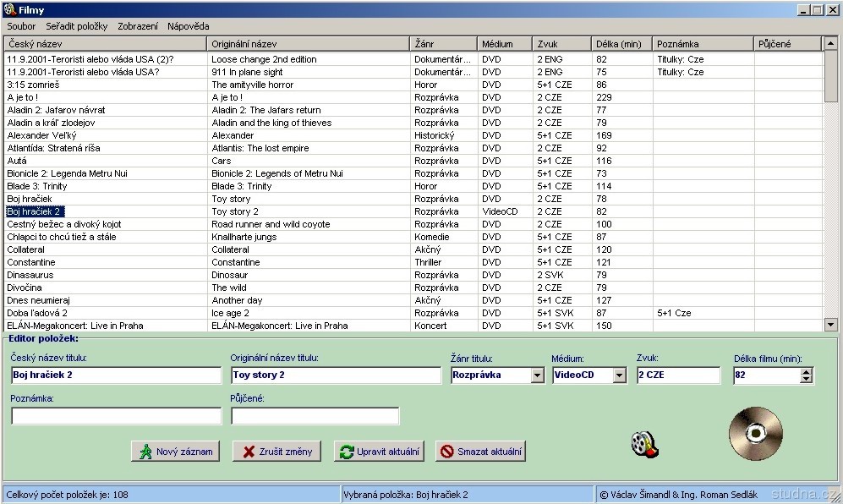The width and height of the screenshot is (843, 504).
Task: Click the Půjčené text field
Action: tap(315, 416)
